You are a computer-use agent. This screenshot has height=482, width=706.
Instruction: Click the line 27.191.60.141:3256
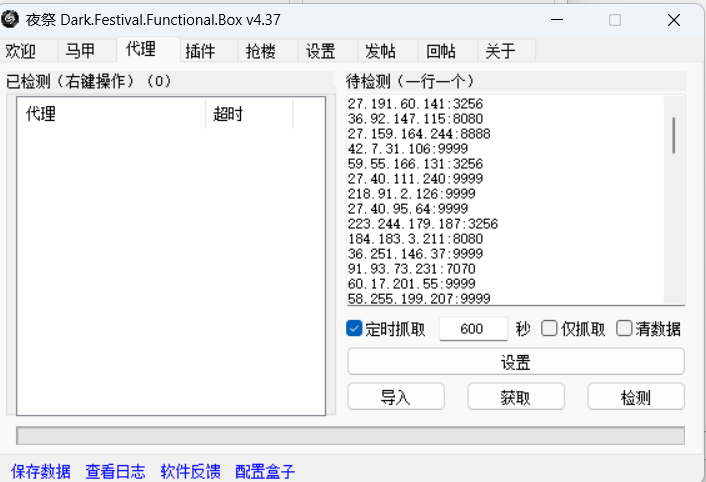415,104
